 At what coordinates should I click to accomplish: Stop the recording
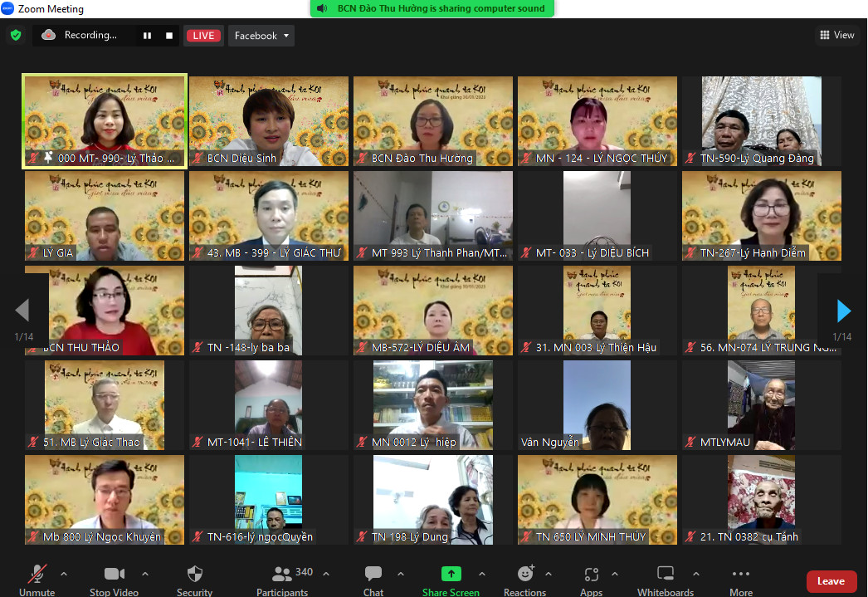point(169,36)
